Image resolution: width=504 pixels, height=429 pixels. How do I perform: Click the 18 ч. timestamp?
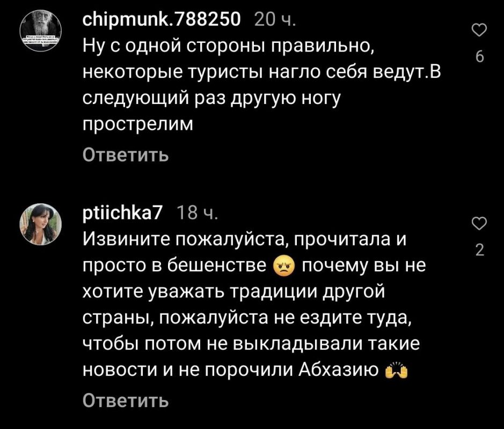(198, 213)
